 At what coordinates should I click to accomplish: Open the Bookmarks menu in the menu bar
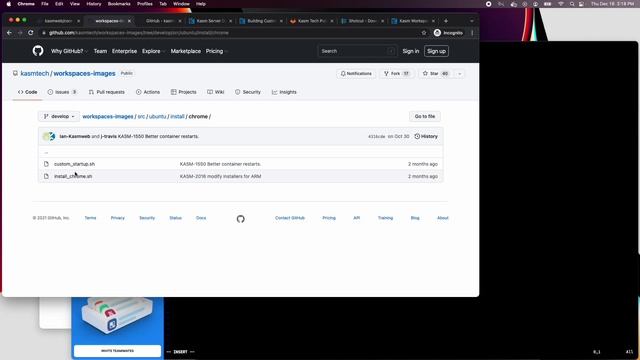tap(119, 4)
